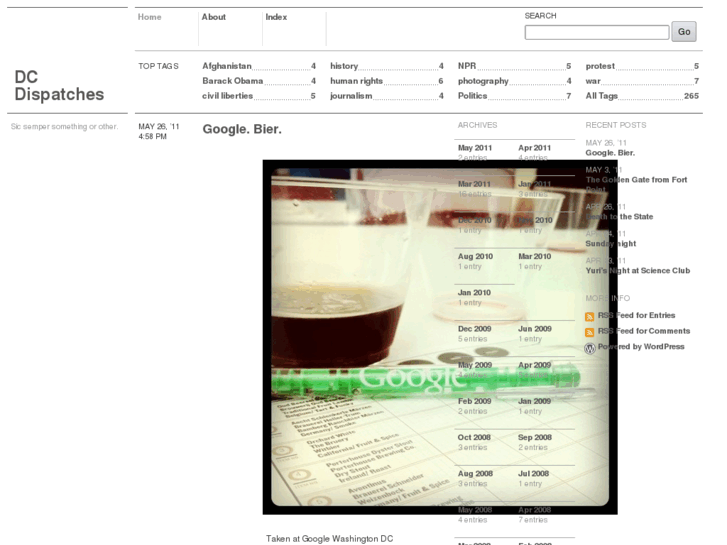The image size is (727, 545).
Task: Open the RSS Feed for Comments link
Action: click(x=644, y=331)
